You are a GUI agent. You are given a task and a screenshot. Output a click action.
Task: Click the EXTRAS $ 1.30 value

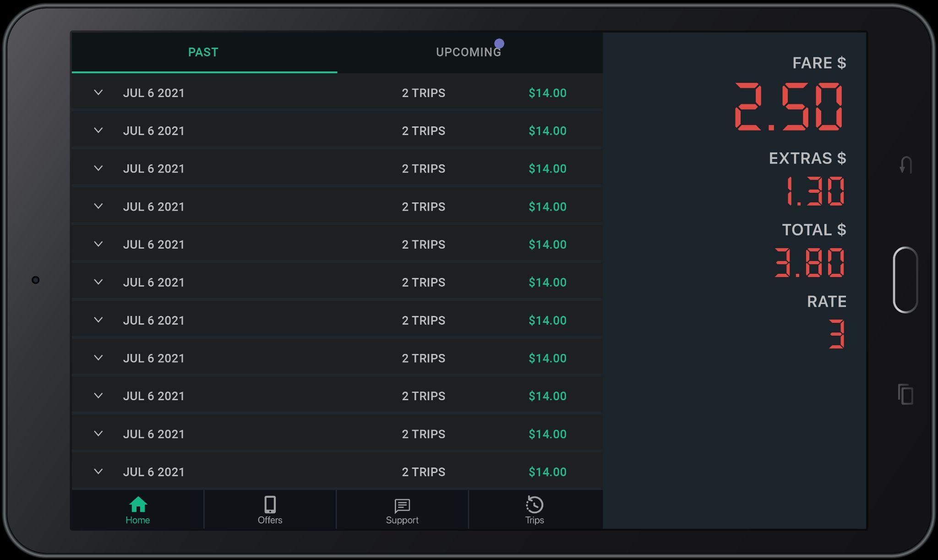pos(814,191)
